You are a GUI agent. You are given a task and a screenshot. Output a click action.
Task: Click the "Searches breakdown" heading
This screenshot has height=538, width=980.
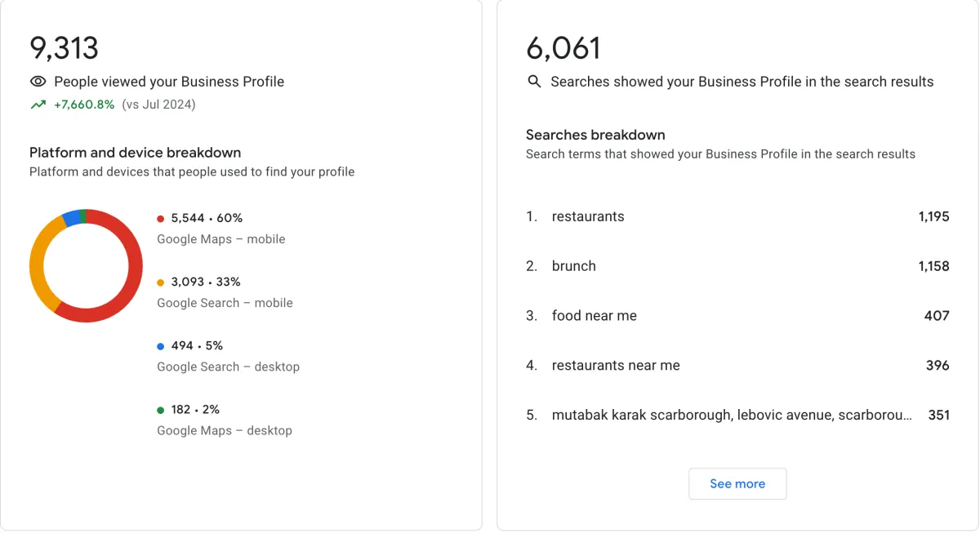click(x=595, y=135)
